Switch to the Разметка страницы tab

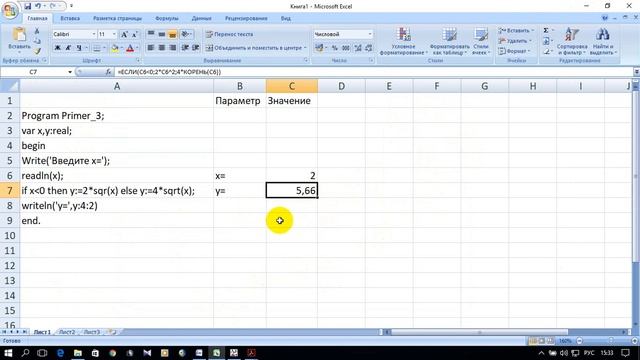[117, 18]
